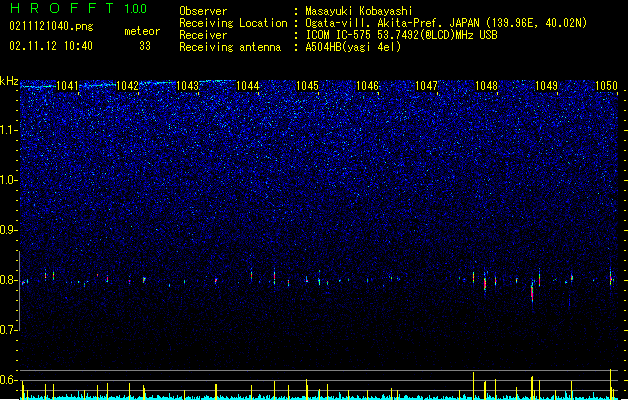
Task: Click the Receiving antenna label
Action: coord(230,47)
